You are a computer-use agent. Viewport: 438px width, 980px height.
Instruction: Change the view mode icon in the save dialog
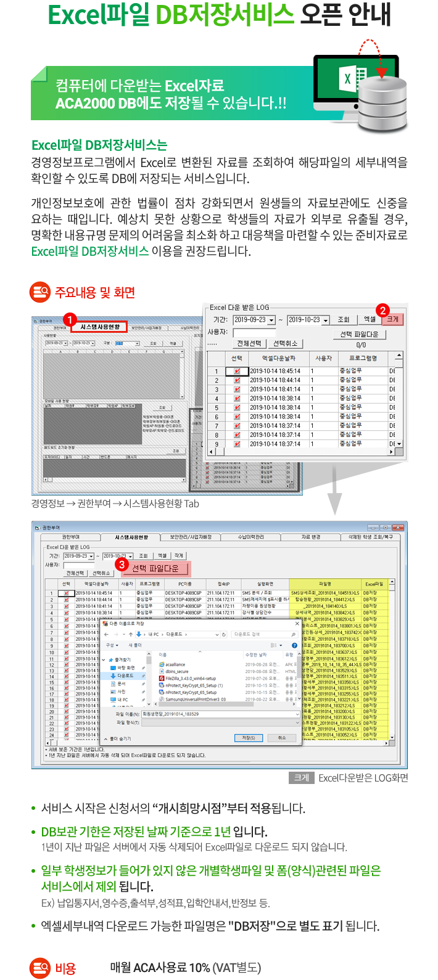point(274,645)
